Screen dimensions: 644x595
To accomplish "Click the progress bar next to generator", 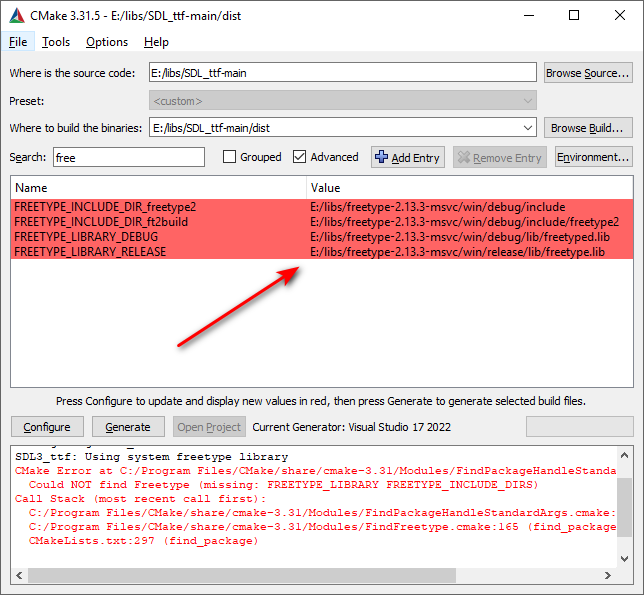I will [580, 427].
